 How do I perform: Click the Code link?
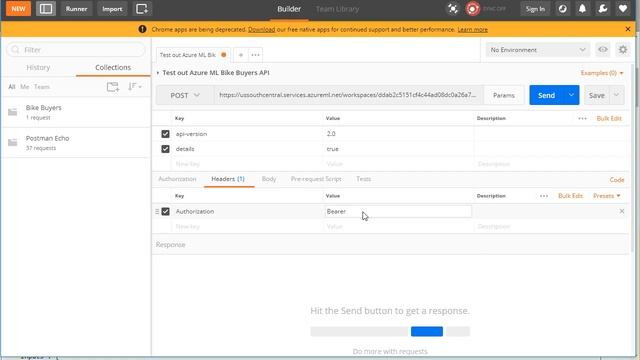tap(617, 180)
